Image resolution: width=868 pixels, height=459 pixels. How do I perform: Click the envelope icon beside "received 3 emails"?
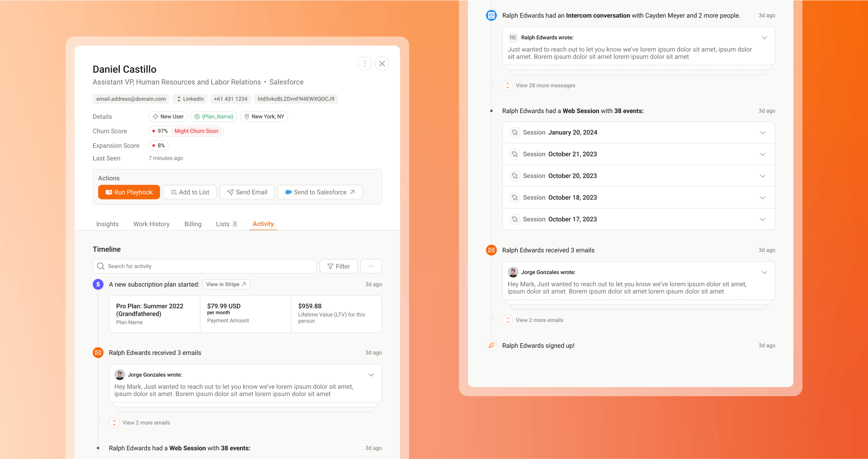pyautogui.click(x=98, y=353)
